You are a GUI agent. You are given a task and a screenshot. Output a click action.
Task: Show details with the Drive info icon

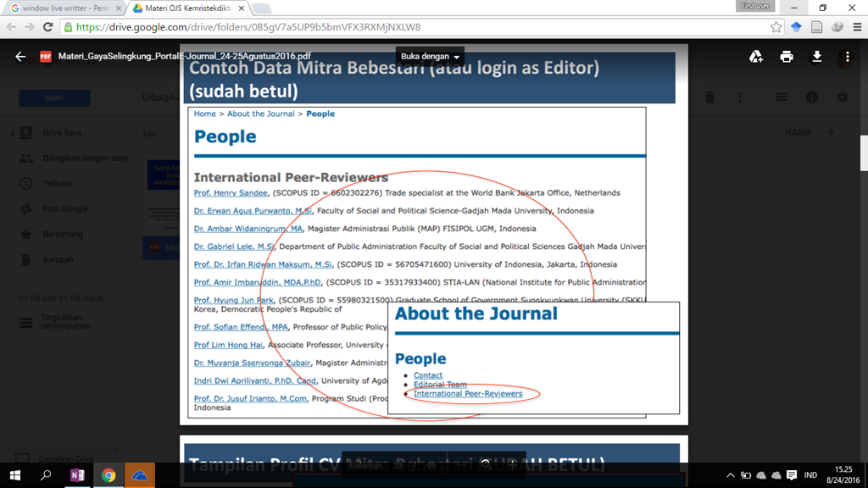(x=811, y=97)
